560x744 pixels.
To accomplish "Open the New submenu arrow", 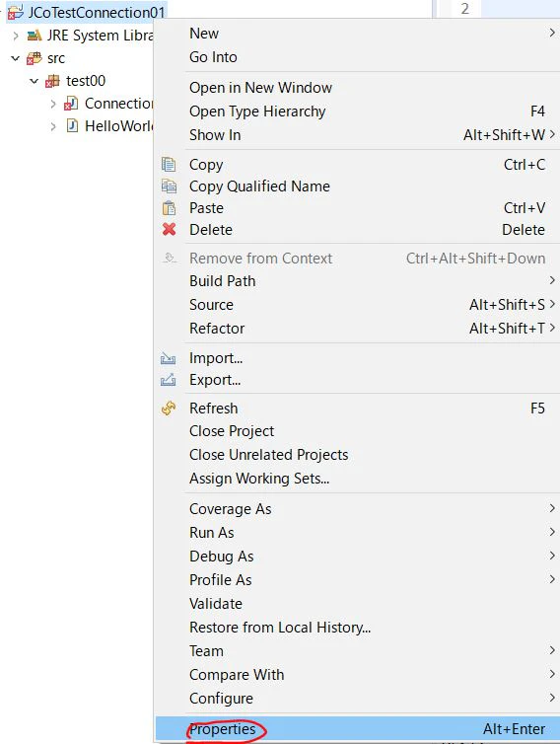I will point(552,33).
